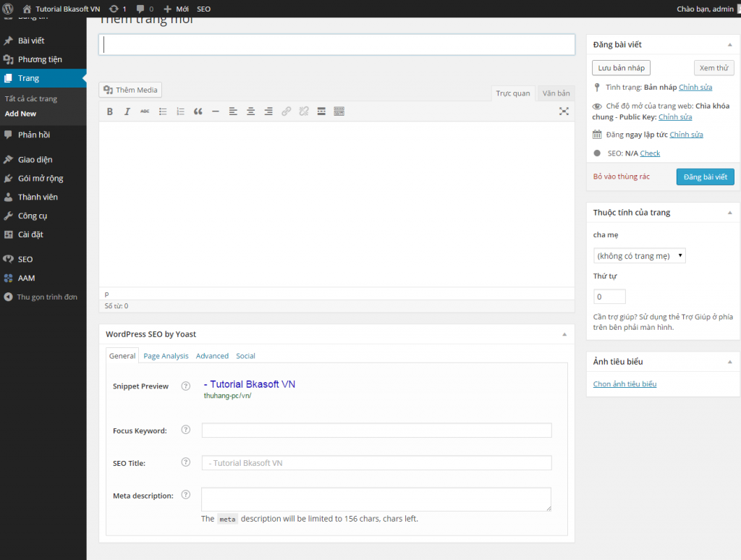Viewport: 741px width, 560px height.
Task: Open the cha mẹ parent page dropdown
Action: click(x=640, y=255)
